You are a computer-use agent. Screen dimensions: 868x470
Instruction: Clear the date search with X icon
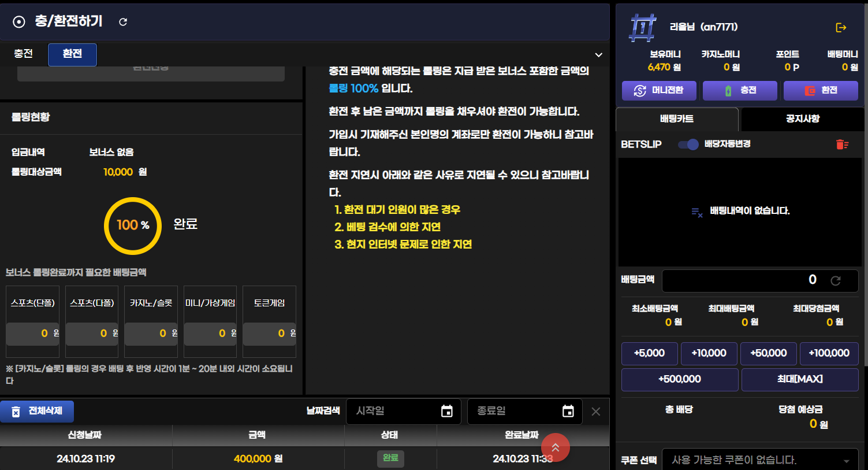pyautogui.click(x=596, y=412)
